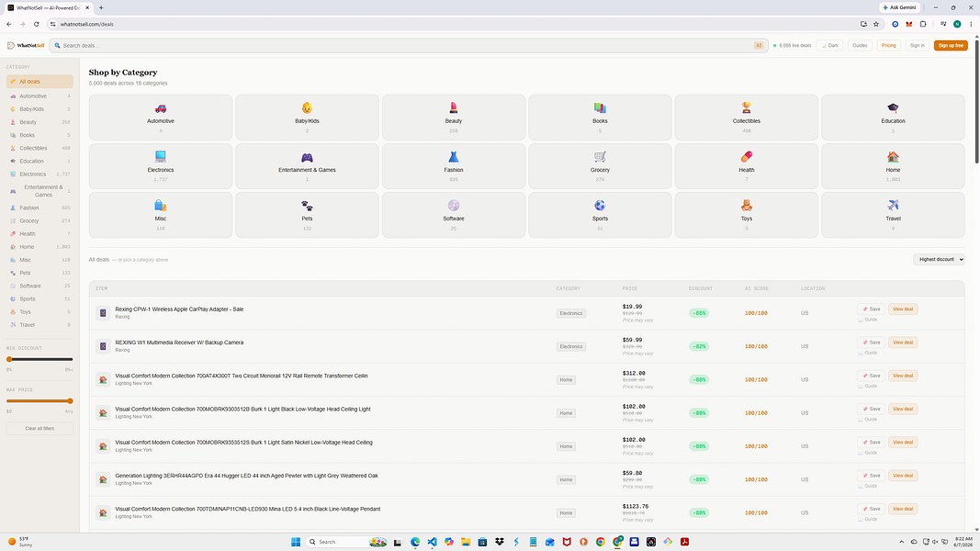Image resolution: width=980 pixels, height=551 pixels.
Task: Open the Baby/Kids category card
Action: click(307, 118)
